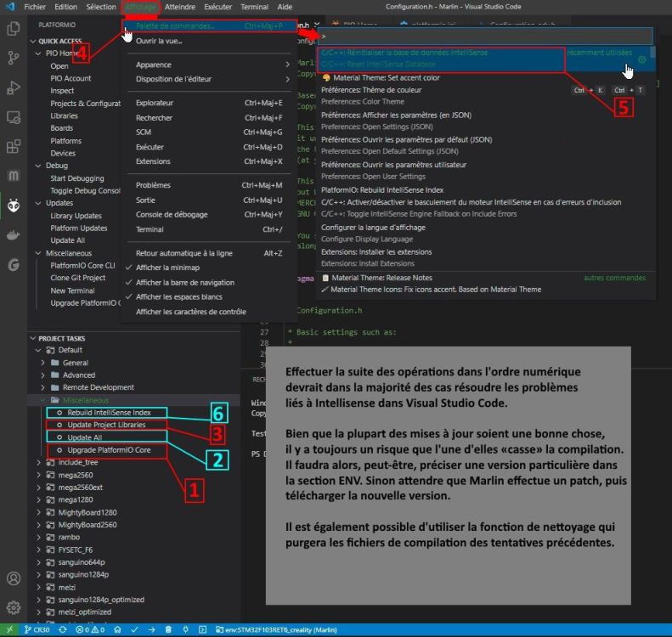Open the Docker whale icon in activity bar
672x637 pixels.
[14, 235]
